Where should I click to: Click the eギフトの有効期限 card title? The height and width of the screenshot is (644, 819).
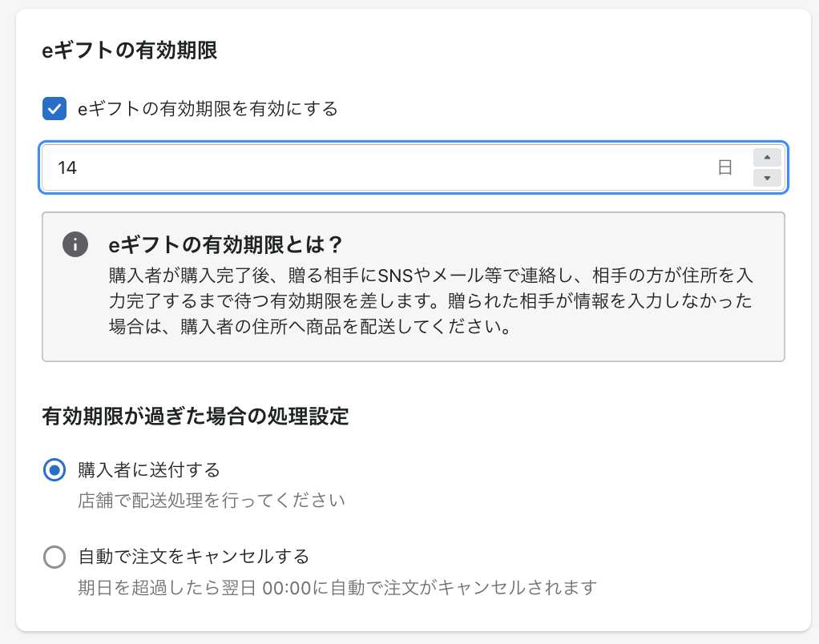[x=129, y=51]
